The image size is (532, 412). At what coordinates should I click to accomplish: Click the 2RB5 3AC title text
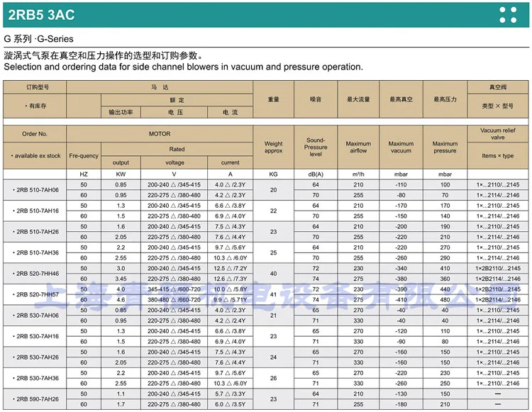[41, 15]
